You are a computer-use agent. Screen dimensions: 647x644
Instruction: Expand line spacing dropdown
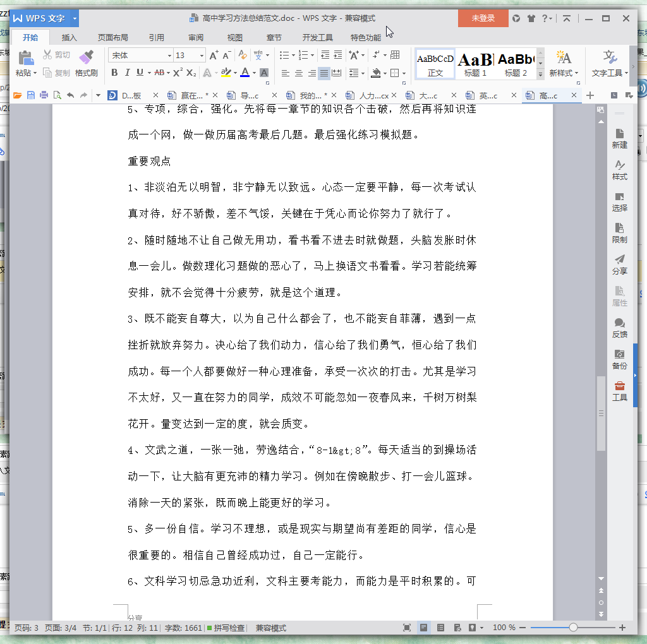pos(363,73)
